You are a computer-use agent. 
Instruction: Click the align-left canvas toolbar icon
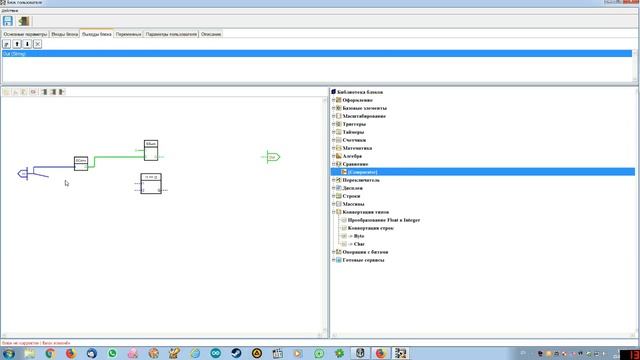tap(44, 92)
